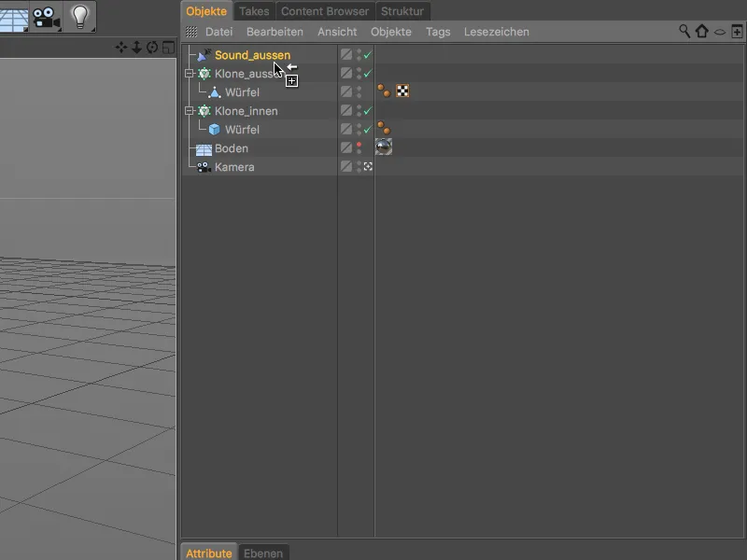Select the Kamera object
747x560 pixels.
point(234,167)
